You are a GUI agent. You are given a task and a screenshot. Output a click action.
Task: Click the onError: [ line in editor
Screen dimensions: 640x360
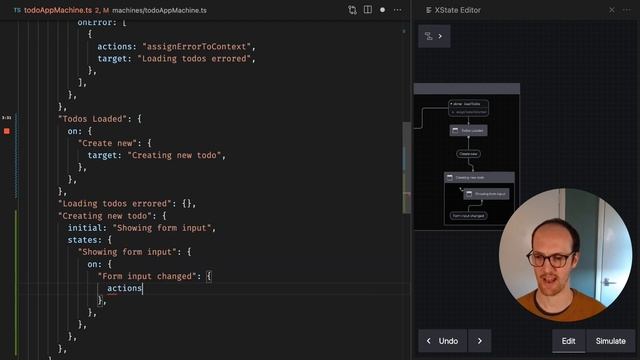[102, 23]
